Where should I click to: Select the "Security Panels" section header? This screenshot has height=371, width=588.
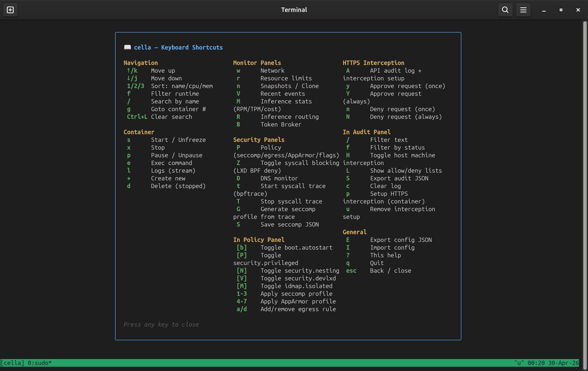pos(259,140)
